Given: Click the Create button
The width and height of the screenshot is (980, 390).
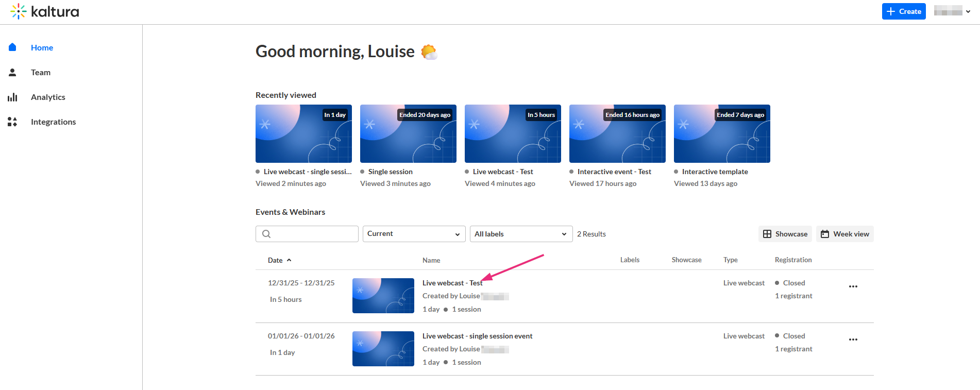Looking at the screenshot, I should click(x=904, y=11).
